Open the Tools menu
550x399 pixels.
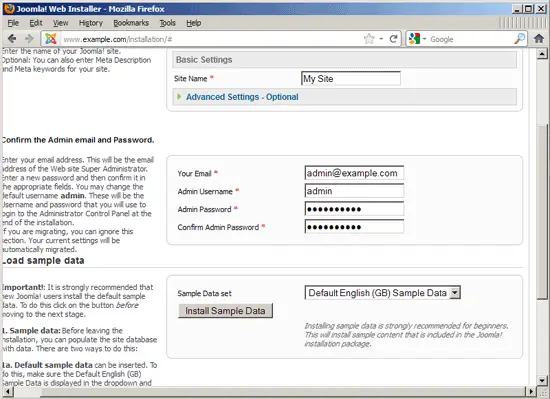click(167, 23)
